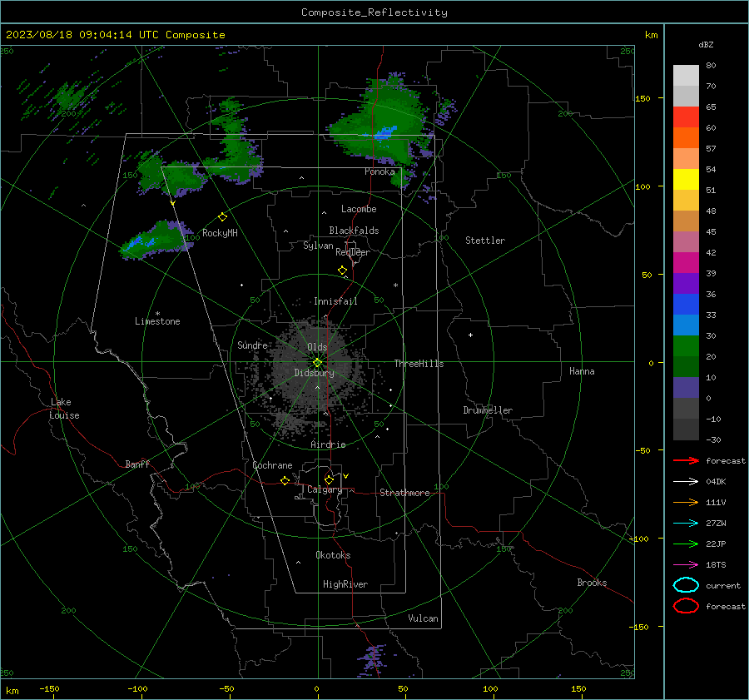Select the orange swatch between 60 and 57 dBZ
Image resolution: width=749 pixels, height=700 pixels.
686,138
